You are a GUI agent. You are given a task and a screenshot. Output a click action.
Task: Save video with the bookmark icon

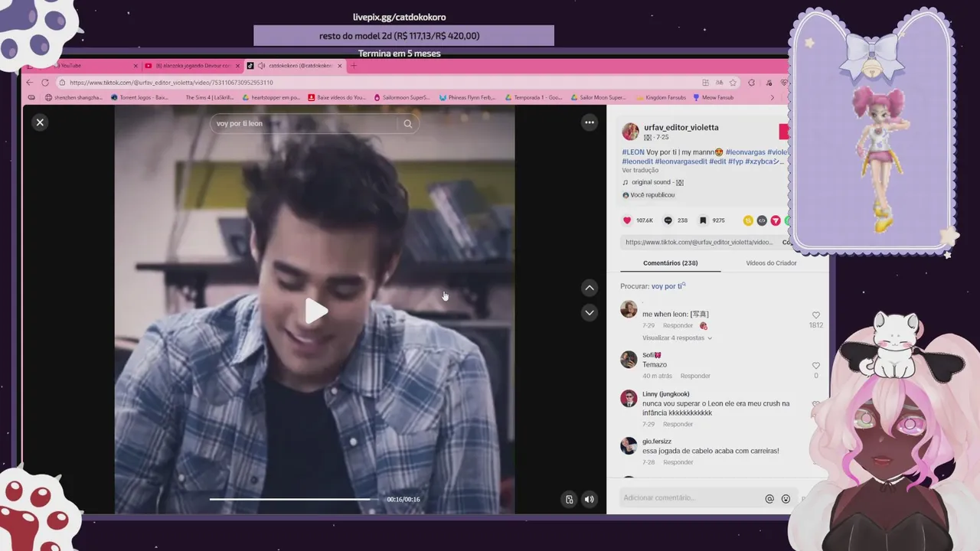pyautogui.click(x=702, y=220)
